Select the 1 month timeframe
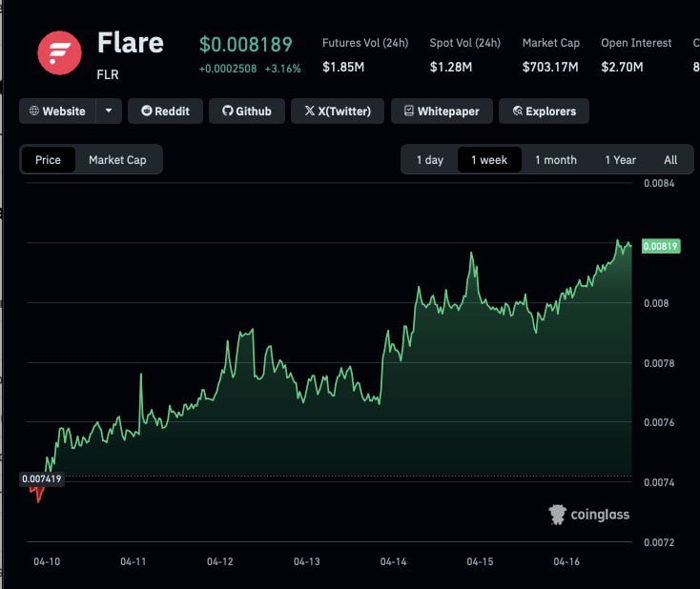 tap(555, 160)
